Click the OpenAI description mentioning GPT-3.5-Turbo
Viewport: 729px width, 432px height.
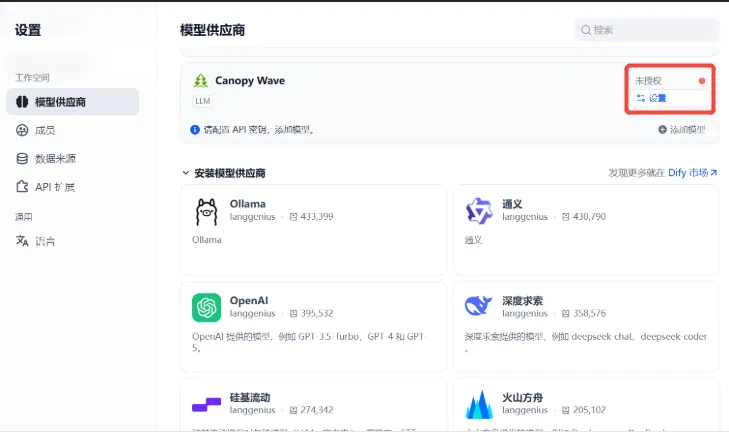point(310,342)
